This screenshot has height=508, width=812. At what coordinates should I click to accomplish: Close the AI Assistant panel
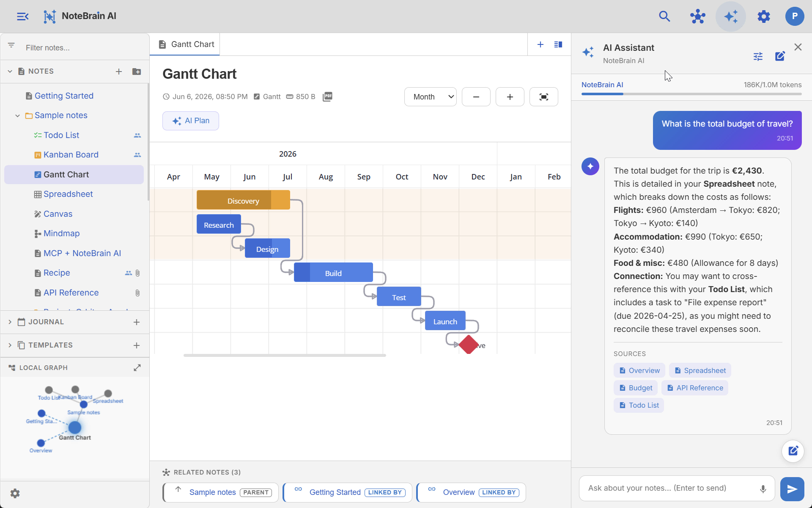(798, 47)
